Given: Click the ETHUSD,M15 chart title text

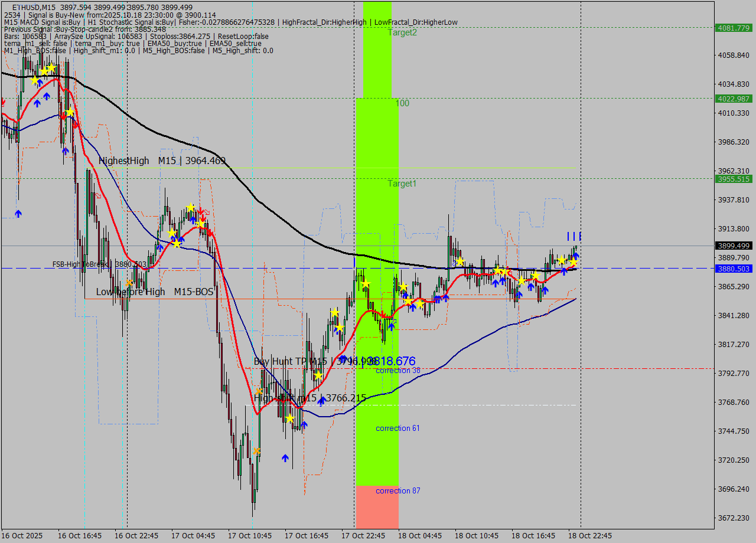Looking at the screenshot, I should coord(34,6).
